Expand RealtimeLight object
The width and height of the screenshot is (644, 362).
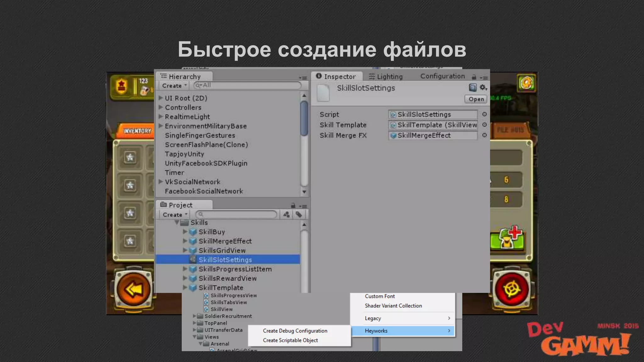click(161, 116)
